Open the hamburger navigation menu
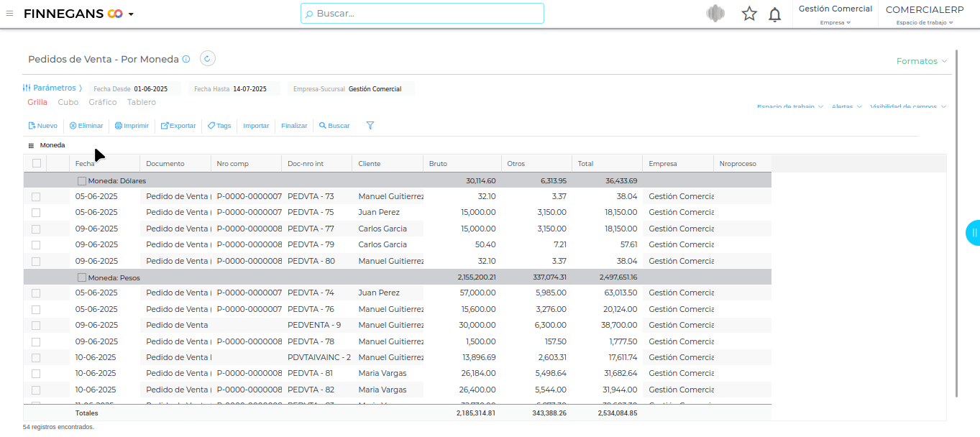Viewport: 980px width, 437px height. 9,13
